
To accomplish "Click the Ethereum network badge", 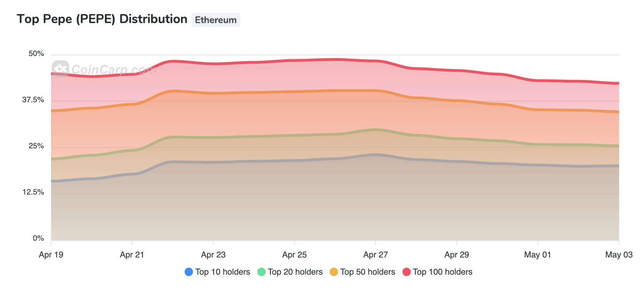I will coord(216,20).
